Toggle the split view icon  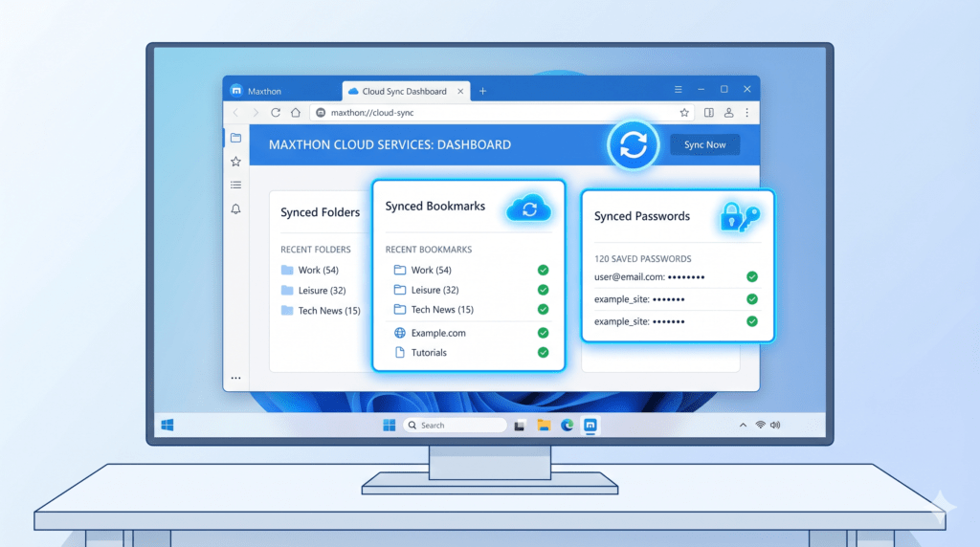point(709,113)
